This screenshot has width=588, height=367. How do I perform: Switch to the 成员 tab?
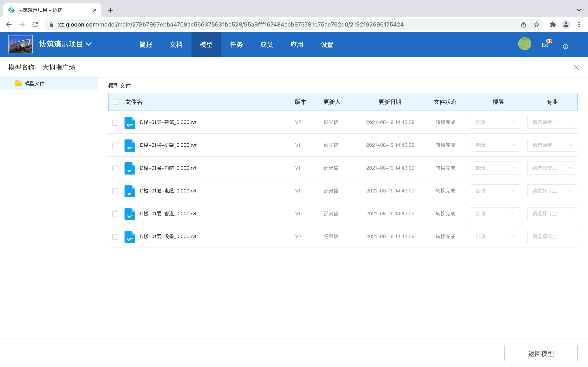266,44
